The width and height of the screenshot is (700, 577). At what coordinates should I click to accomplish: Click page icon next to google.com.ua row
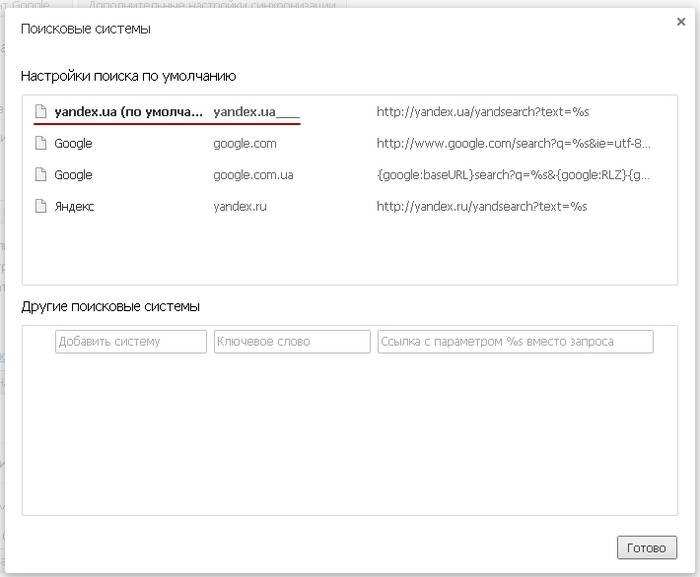point(41,175)
